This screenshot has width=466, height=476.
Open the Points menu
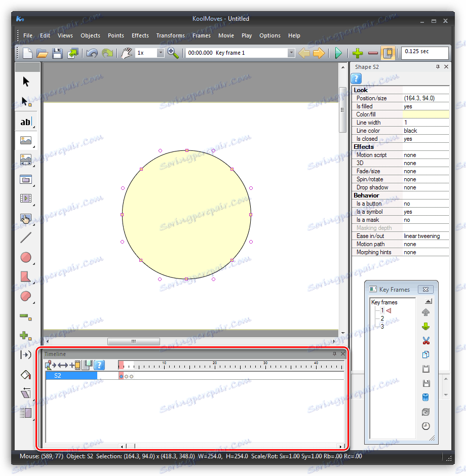(115, 35)
